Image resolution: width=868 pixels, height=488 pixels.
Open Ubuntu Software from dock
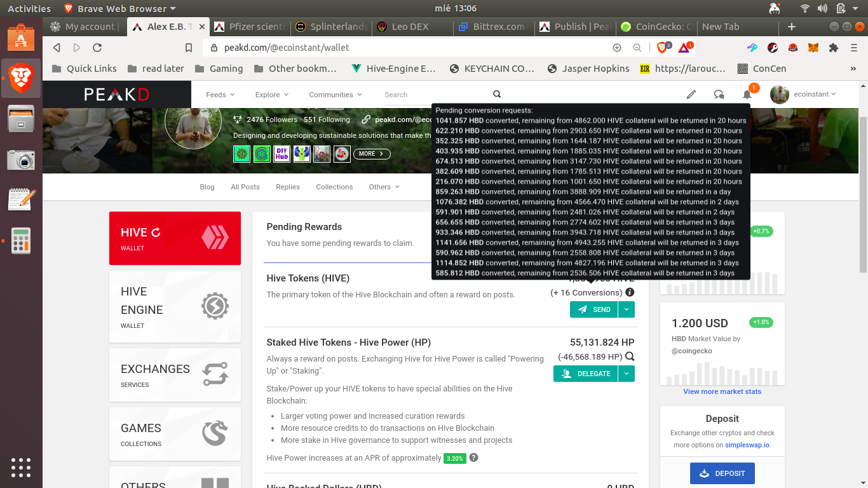(21, 37)
